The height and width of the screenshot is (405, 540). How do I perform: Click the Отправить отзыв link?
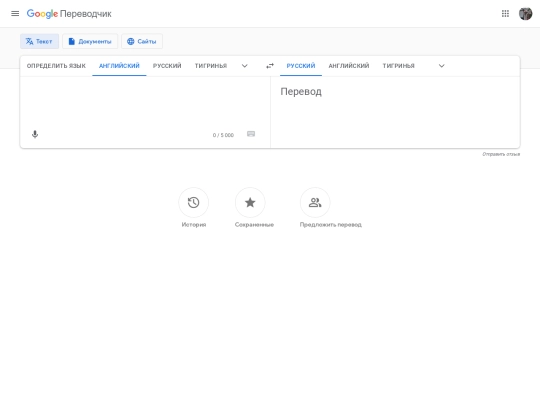click(x=501, y=154)
